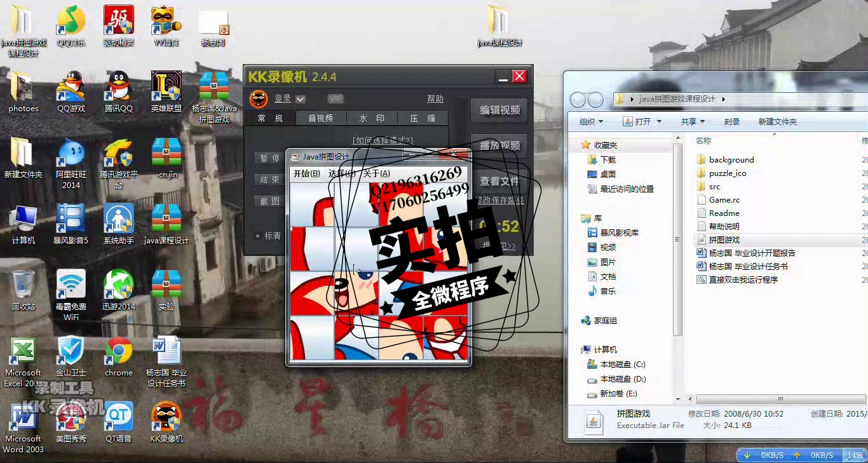Screen dimensions: 868x463
Task: Select the puzzle_ico folder in Explorer
Action: click(721, 173)
